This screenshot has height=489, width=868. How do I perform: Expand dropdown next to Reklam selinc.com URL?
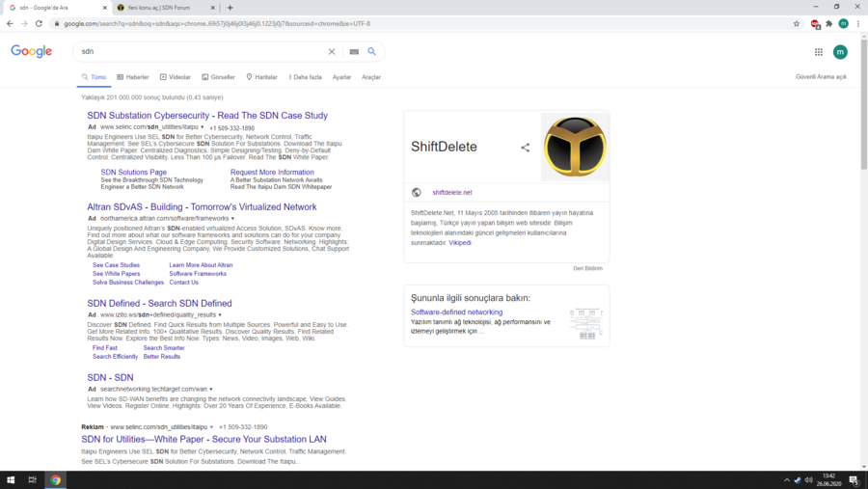click(x=211, y=427)
